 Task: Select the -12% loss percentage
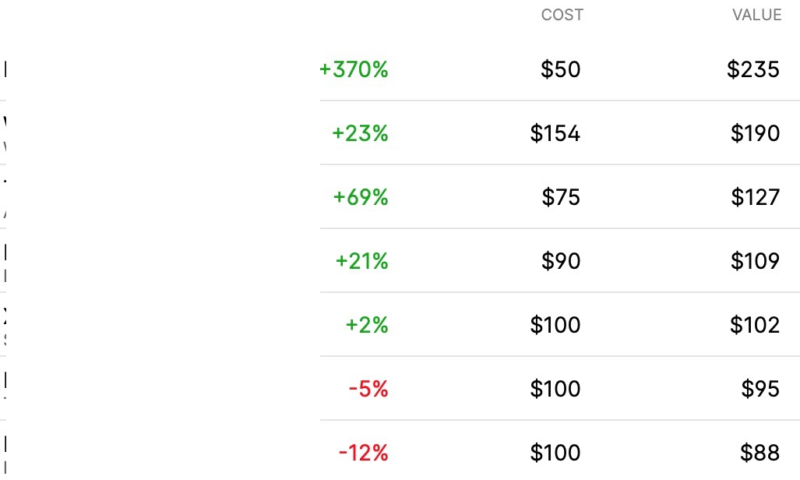coord(363,453)
